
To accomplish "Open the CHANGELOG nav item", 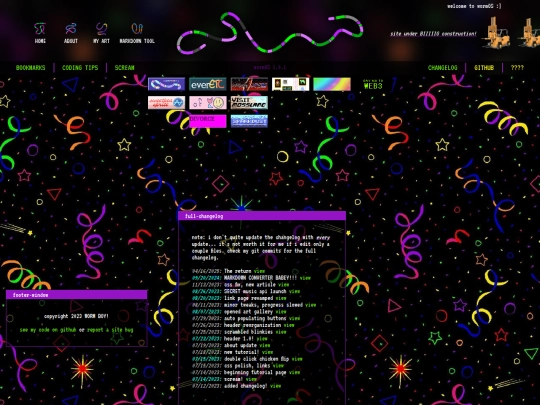I will 443,68.
